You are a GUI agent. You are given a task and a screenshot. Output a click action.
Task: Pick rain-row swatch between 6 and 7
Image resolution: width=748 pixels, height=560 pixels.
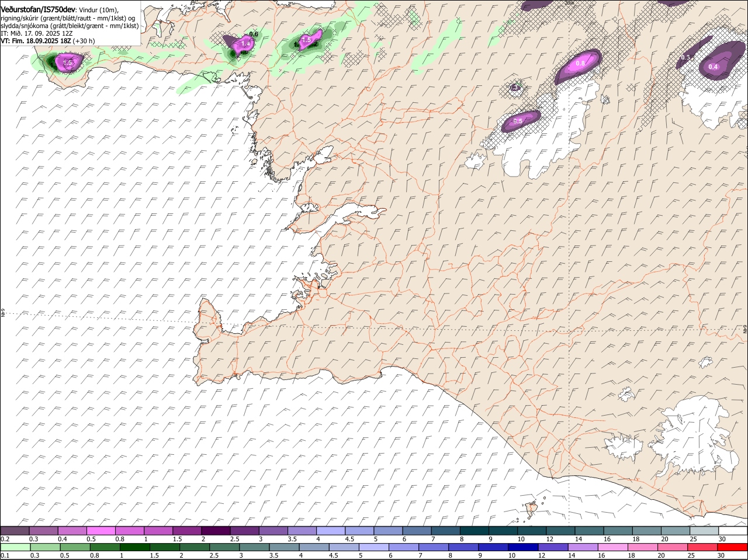point(404,547)
